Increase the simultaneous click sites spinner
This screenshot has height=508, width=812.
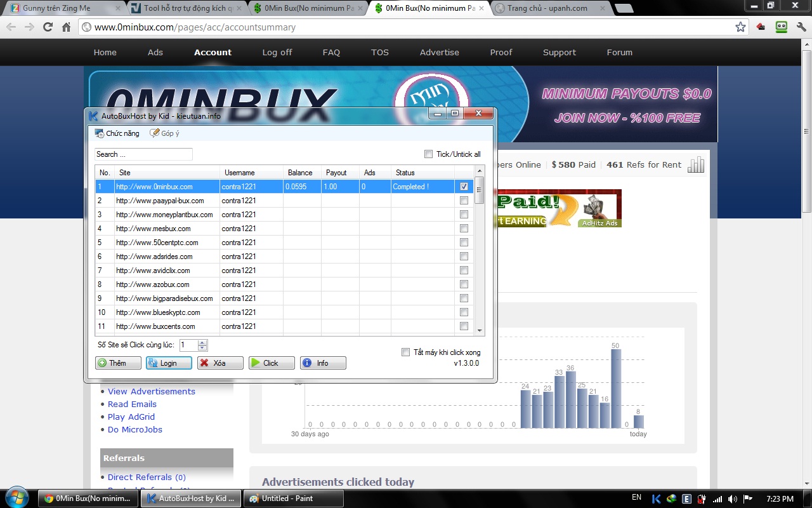click(x=202, y=343)
